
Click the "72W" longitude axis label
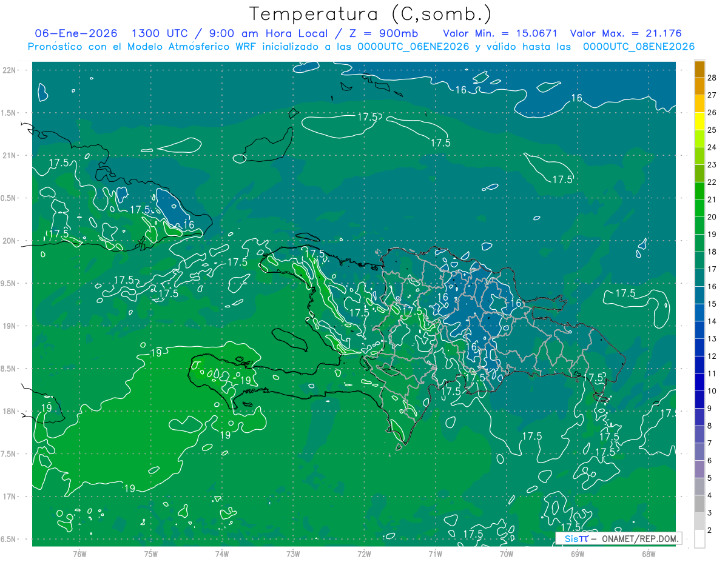[x=364, y=554]
